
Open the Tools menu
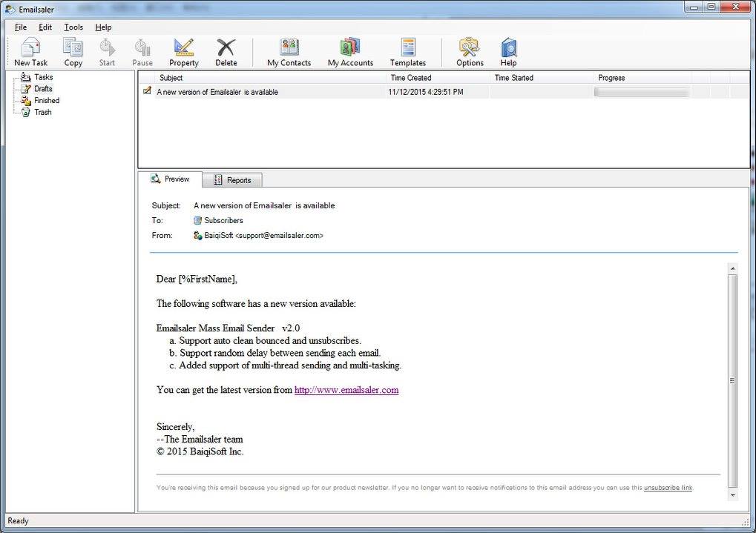(x=73, y=27)
